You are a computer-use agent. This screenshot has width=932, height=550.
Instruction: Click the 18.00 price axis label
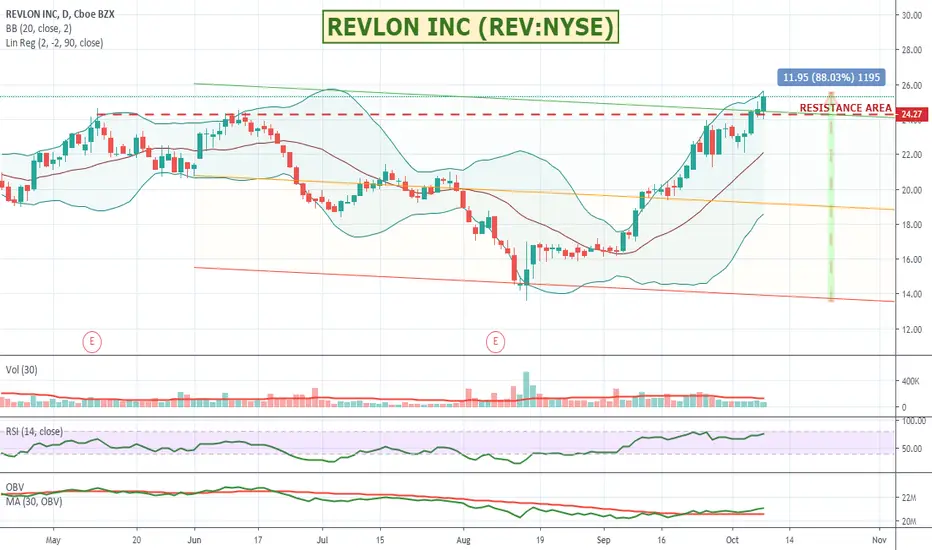tap(911, 225)
